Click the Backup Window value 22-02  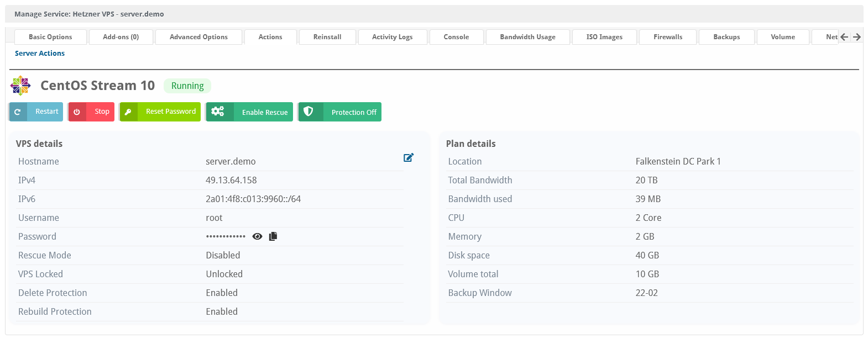647,293
